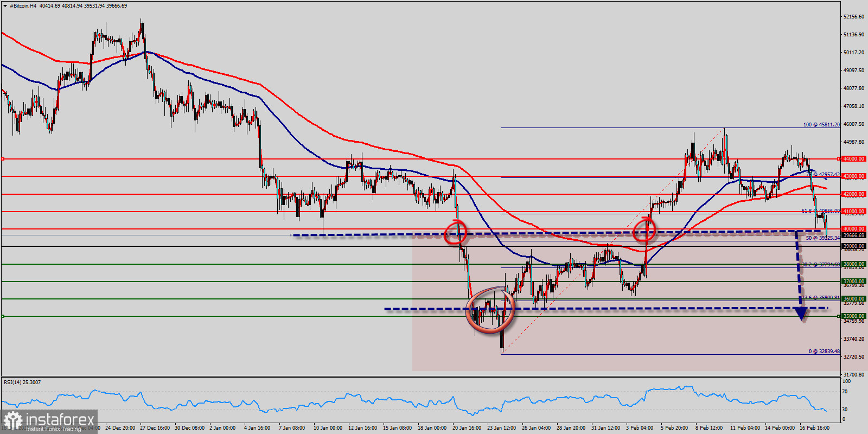Click time axis label 26 Jan 04:00
The width and height of the screenshot is (868, 434).
pyautogui.click(x=536, y=428)
